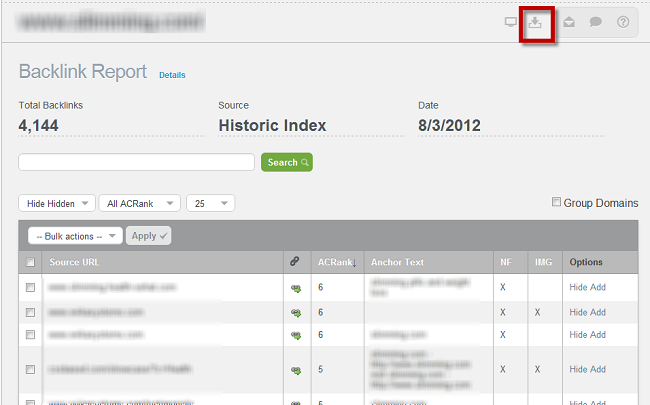Check the first row's checkbox
Image resolution: width=650 pixels, height=405 pixels.
(x=30, y=287)
